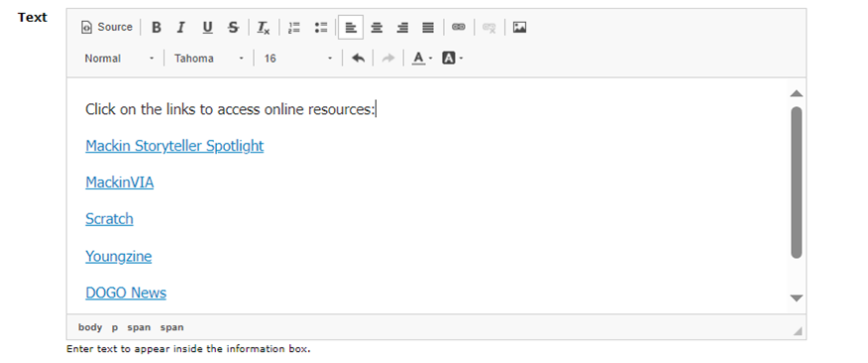Select the last span in path bar
The image size is (868, 363).
point(172,327)
